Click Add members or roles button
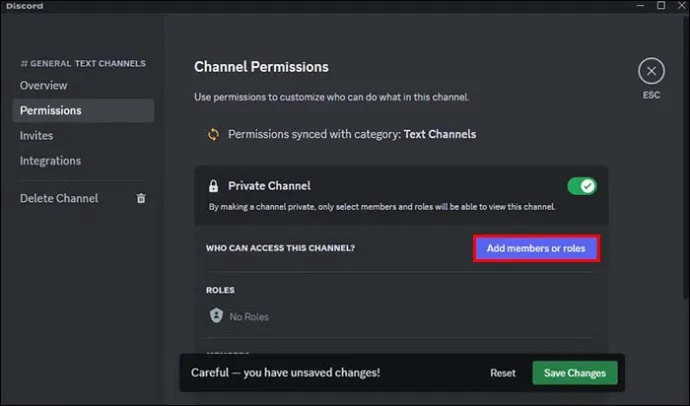 [x=536, y=248]
